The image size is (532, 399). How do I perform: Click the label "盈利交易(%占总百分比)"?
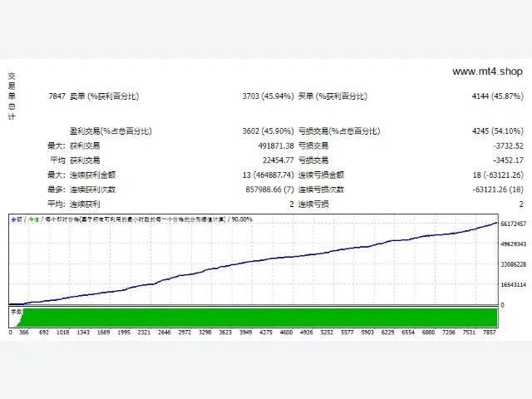111,131
